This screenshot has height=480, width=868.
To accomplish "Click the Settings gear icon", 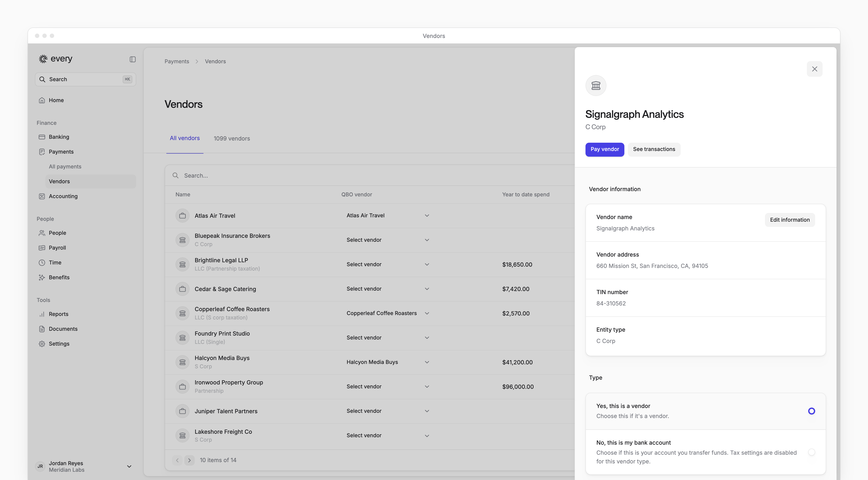I will (42, 344).
